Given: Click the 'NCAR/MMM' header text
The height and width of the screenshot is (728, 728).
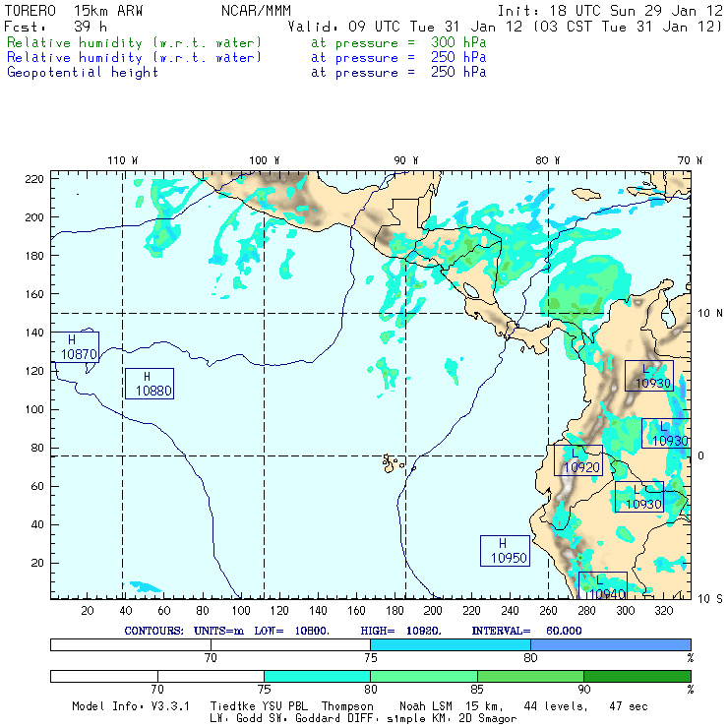Looking at the screenshot, I should point(256,11).
